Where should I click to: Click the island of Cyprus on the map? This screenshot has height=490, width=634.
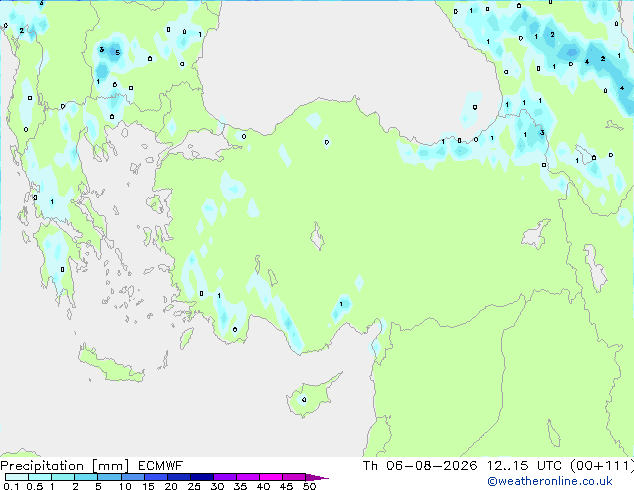[312, 396]
